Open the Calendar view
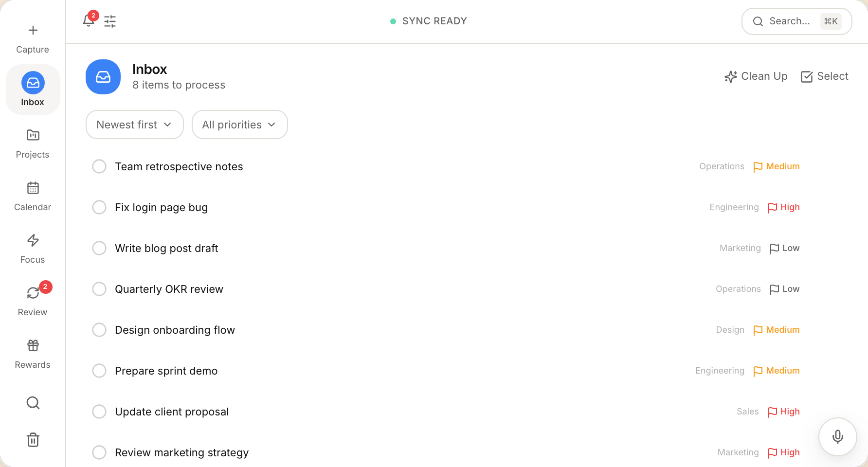Screen dimensions: 868x467 point(33,188)
